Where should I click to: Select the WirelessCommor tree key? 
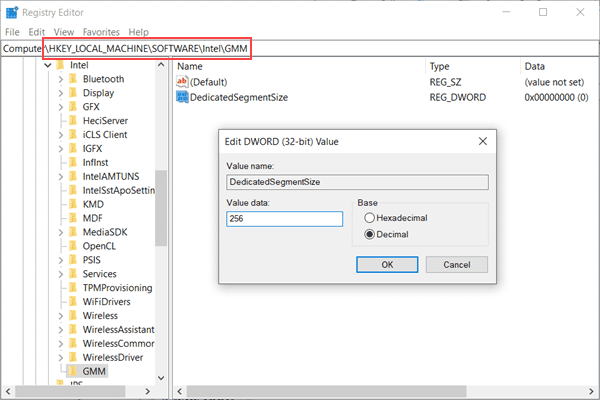click(118, 343)
